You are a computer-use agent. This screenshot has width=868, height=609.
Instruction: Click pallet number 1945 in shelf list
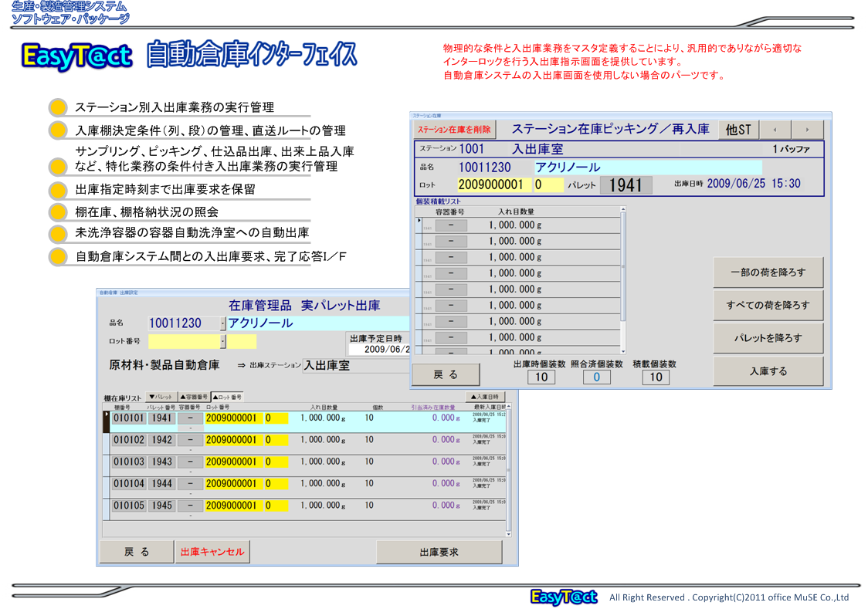tap(161, 506)
